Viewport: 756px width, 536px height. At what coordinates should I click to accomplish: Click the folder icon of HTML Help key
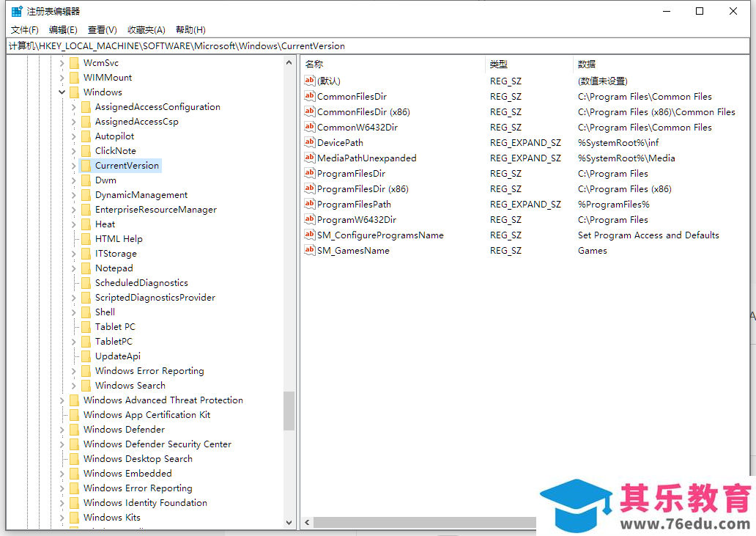[x=86, y=239]
